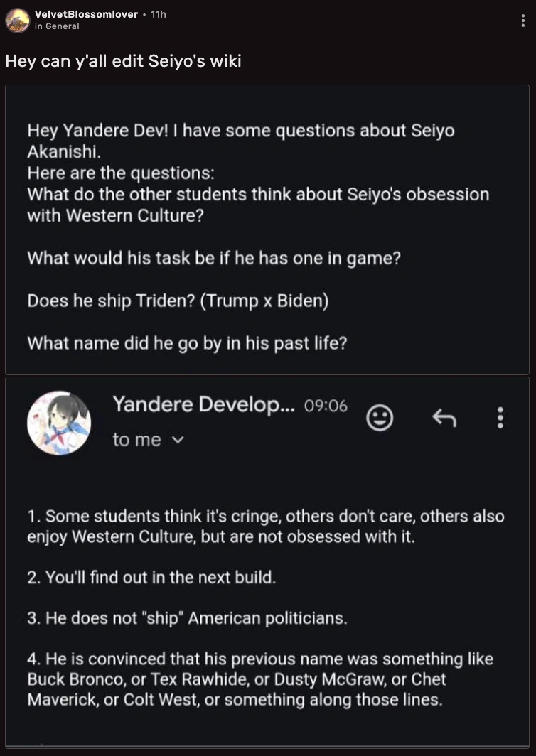Click the 11h post timestamp

(x=158, y=14)
